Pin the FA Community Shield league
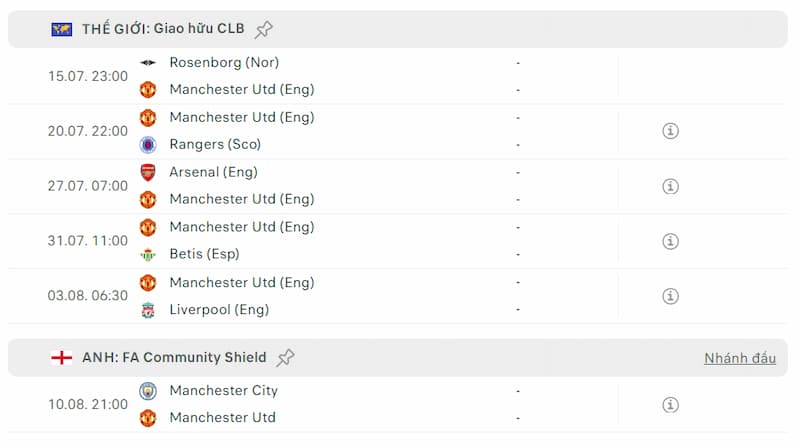This screenshot has height=443, width=800. click(x=286, y=357)
